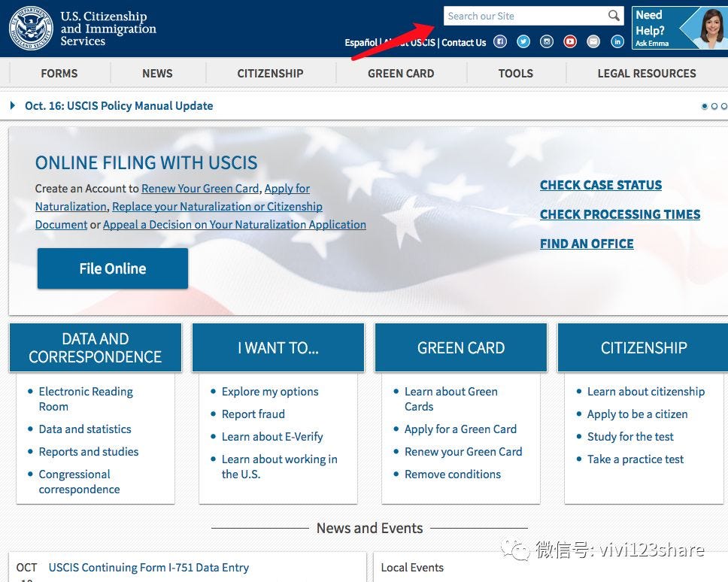
Task: Open the USCIS Instagram icon
Action: (x=547, y=42)
